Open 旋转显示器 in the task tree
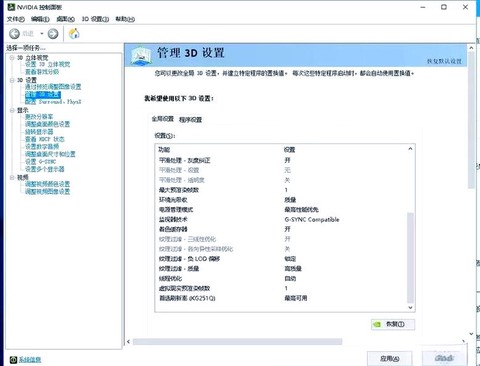The image size is (480, 366). 39,131
